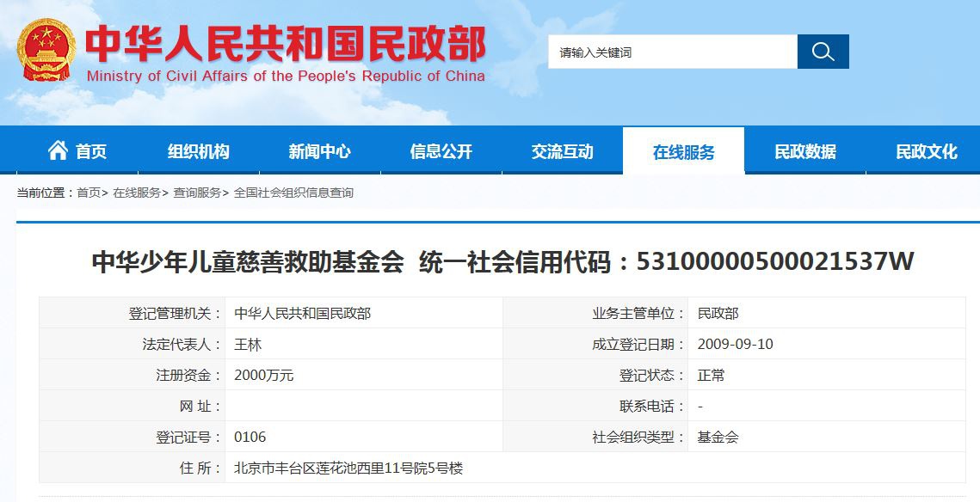This screenshot has height=502, width=980.
Task: Click the organization type value 基金会
Action: pos(718,437)
